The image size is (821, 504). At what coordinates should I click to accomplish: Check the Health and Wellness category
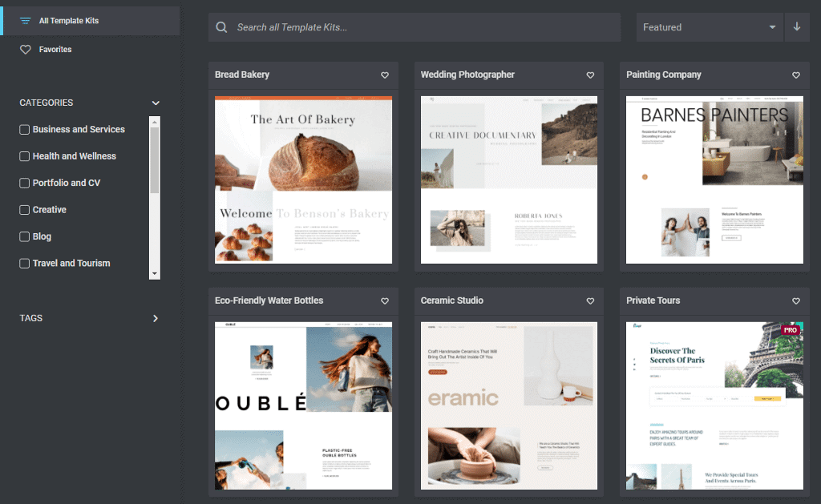[x=25, y=156]
